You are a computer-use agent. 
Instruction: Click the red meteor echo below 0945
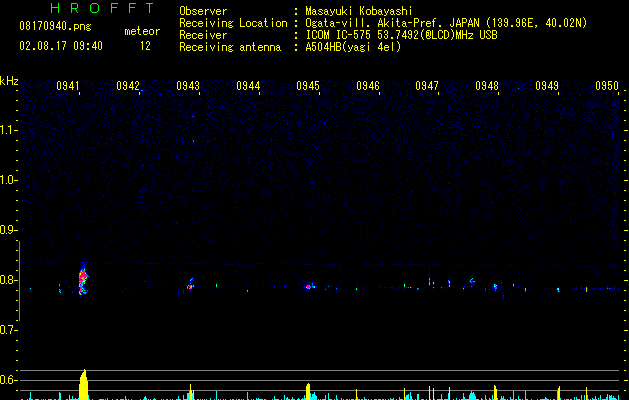click(x=308, y=287)
